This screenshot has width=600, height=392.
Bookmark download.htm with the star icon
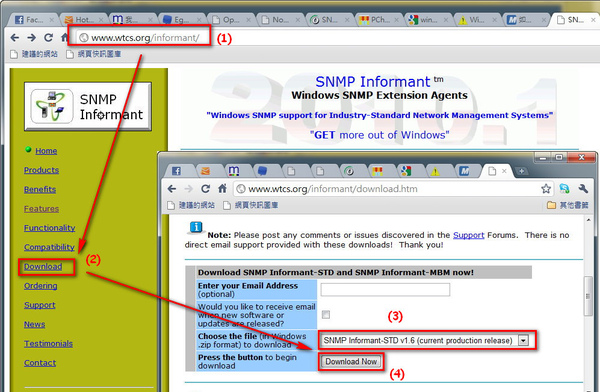tap(546, 188)
